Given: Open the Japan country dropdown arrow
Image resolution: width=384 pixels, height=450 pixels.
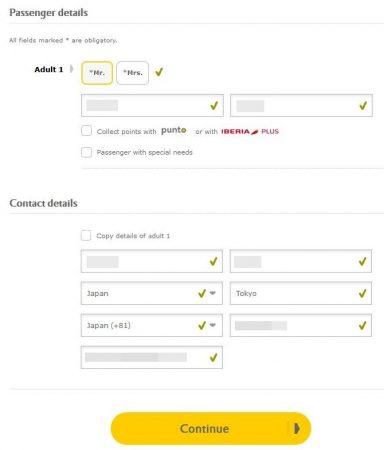Looking at the screenshot, I should (x=212, y=293).
